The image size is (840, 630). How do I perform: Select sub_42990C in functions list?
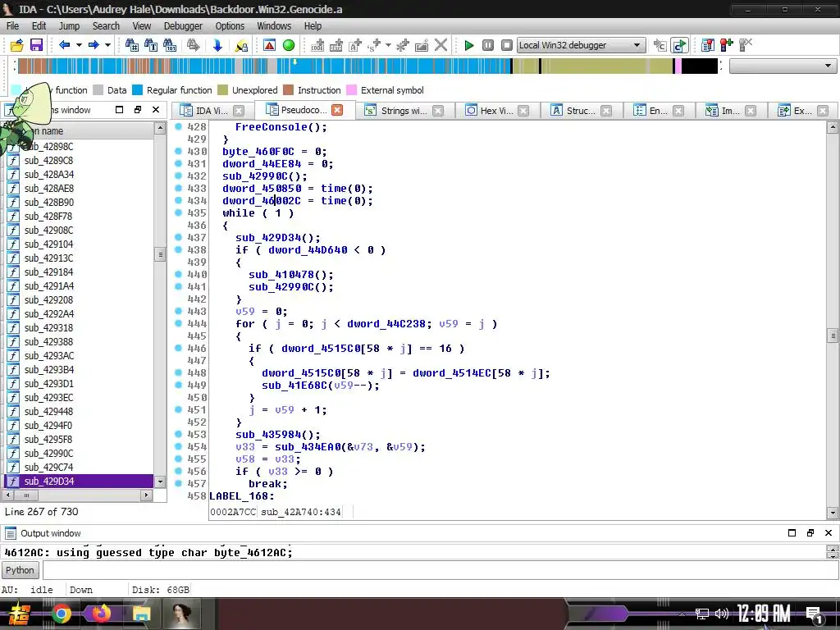tap(80, 453)
